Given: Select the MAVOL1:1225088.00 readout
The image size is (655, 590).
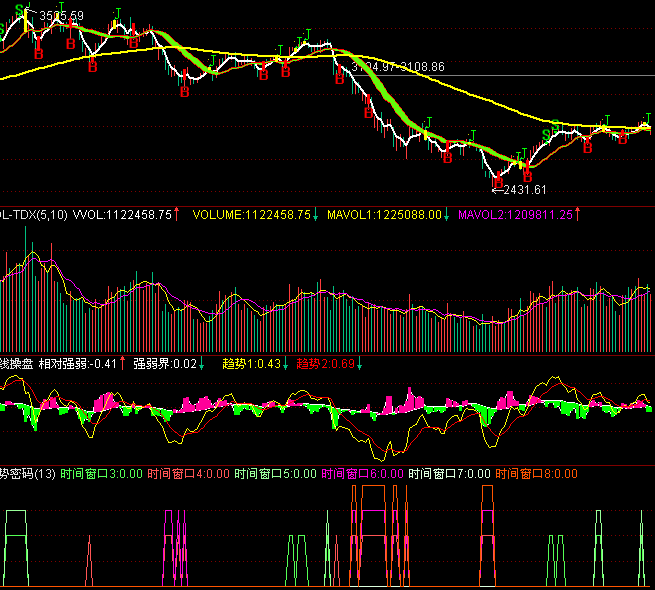Looking at the screenshot, I should 384,215.
